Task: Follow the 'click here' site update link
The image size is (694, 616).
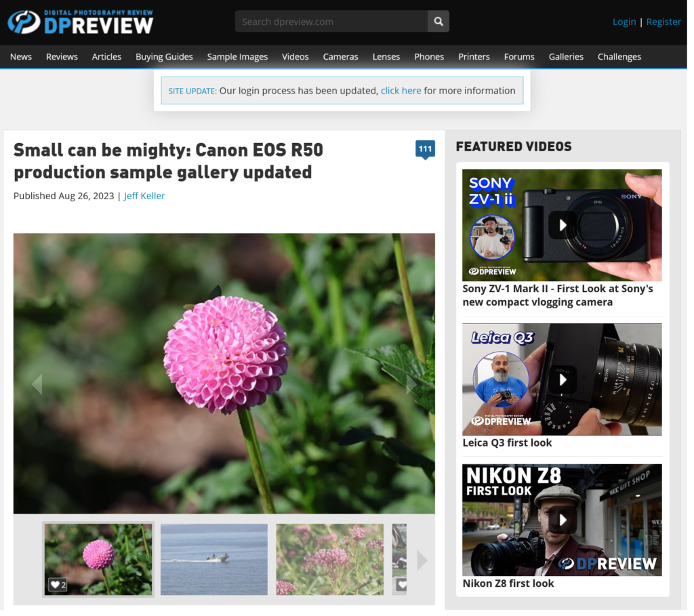Action: 401,90
